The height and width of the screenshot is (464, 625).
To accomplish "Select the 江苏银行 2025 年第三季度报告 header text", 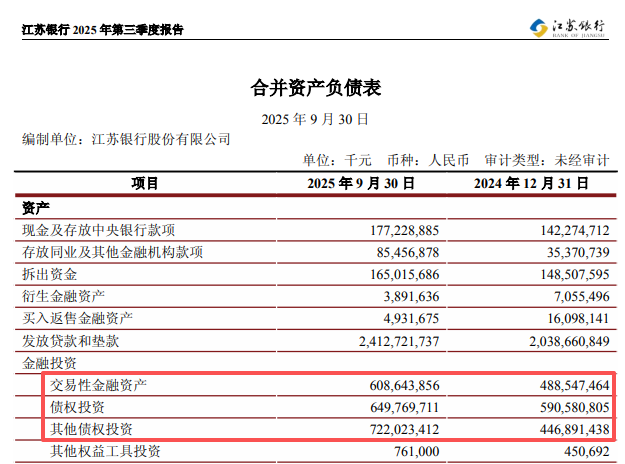I will click(x=103, y=30).
